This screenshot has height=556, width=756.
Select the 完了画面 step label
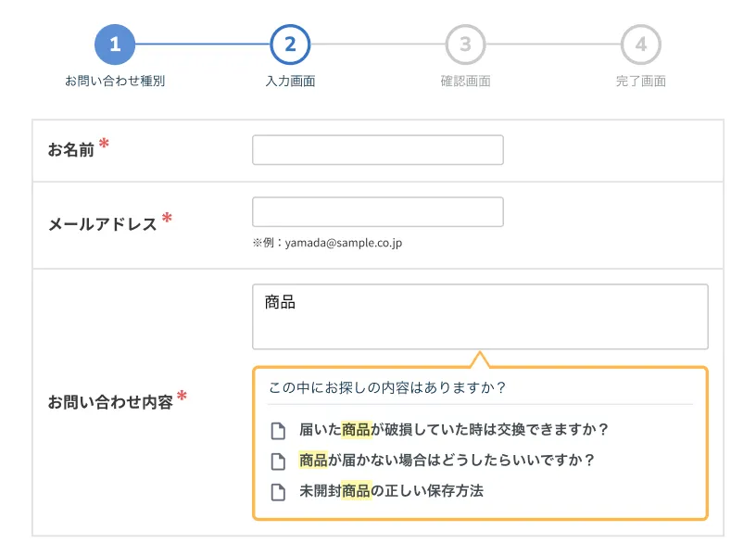pos(640,82)
